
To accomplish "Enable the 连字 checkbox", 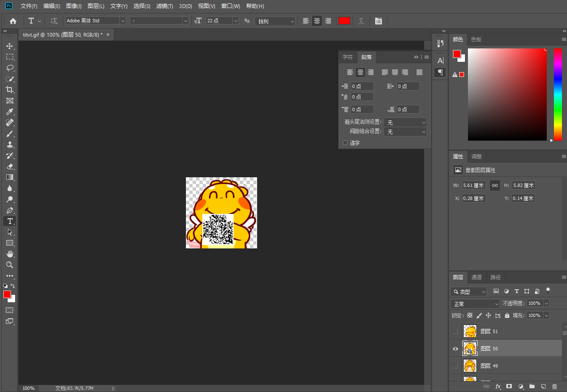I will coord(345,143).
